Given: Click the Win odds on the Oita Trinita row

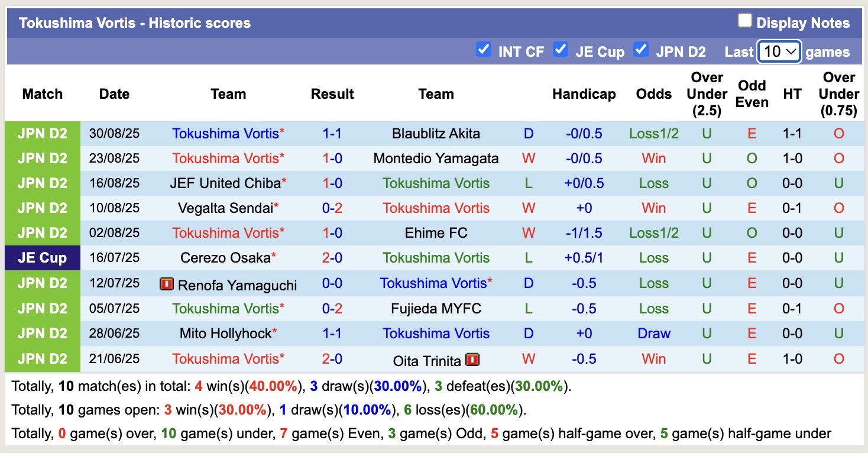Looking at the screenshot, I should tap(653, 358).
